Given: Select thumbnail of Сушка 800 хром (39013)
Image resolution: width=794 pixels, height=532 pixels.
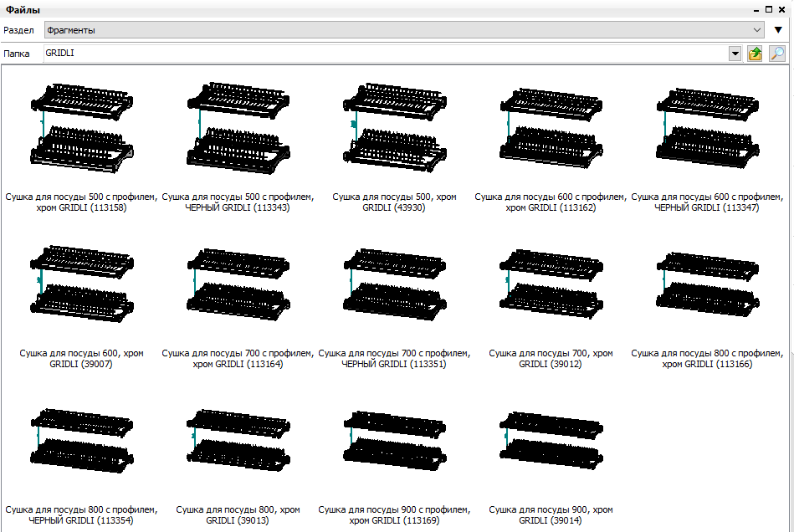Looking at the screenshot, I should (238, 440).
